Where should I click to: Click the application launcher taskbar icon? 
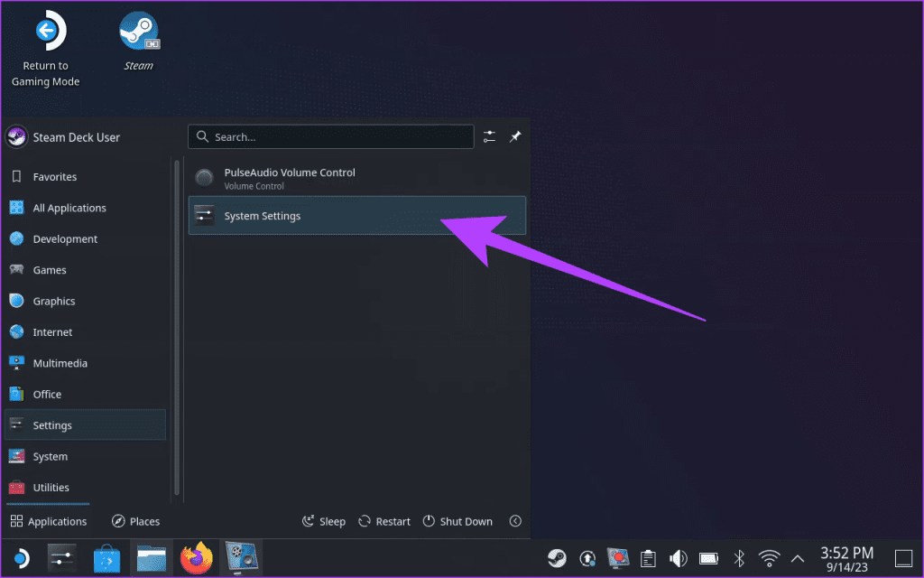click(x=21, y=558)
